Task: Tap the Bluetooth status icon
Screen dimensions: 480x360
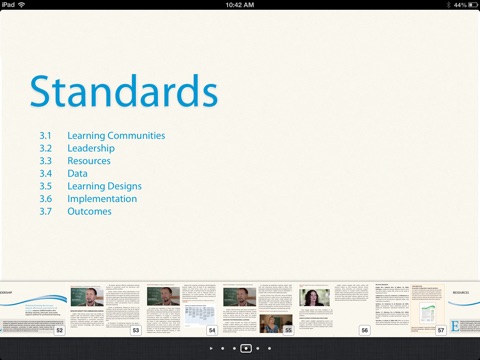Action: [x=448, y=5]
